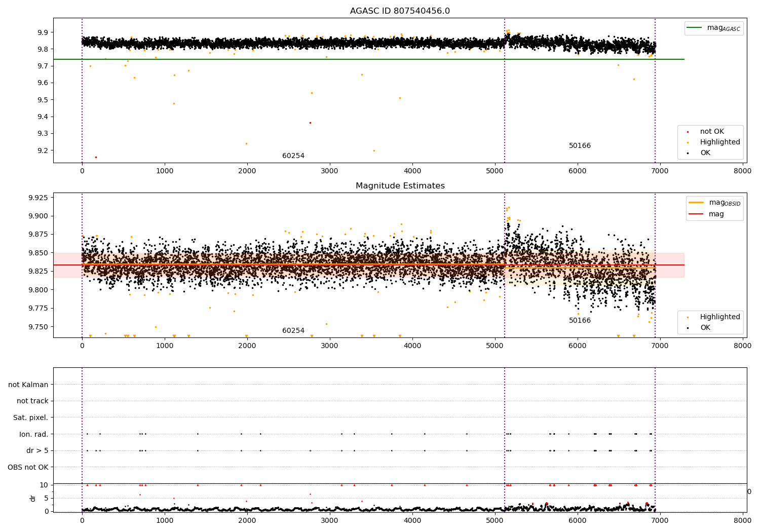Click the 7000 x-tick under Magnitude Estimates plot
The image size is (760, 532).
click(660, 346)
